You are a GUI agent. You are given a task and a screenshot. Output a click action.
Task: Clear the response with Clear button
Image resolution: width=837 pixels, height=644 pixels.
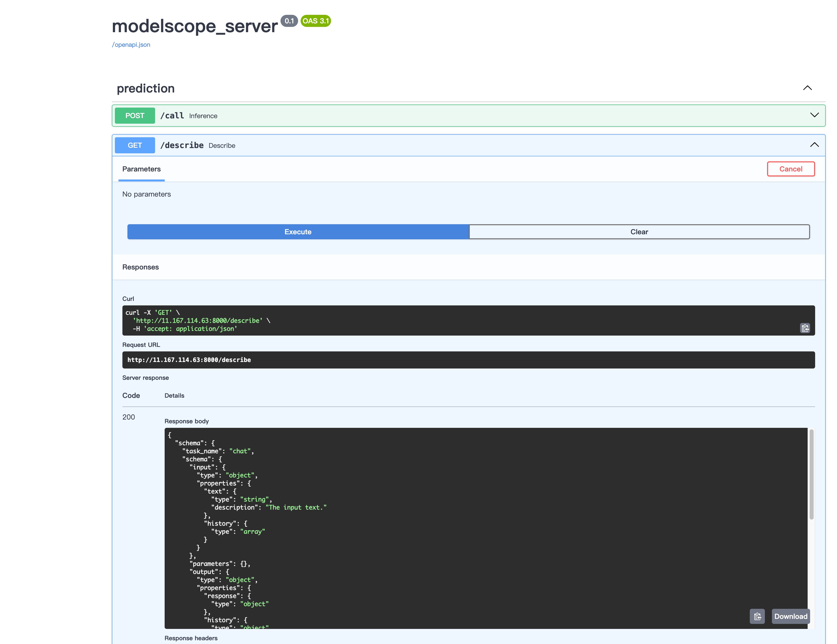(x=639, y=232)
